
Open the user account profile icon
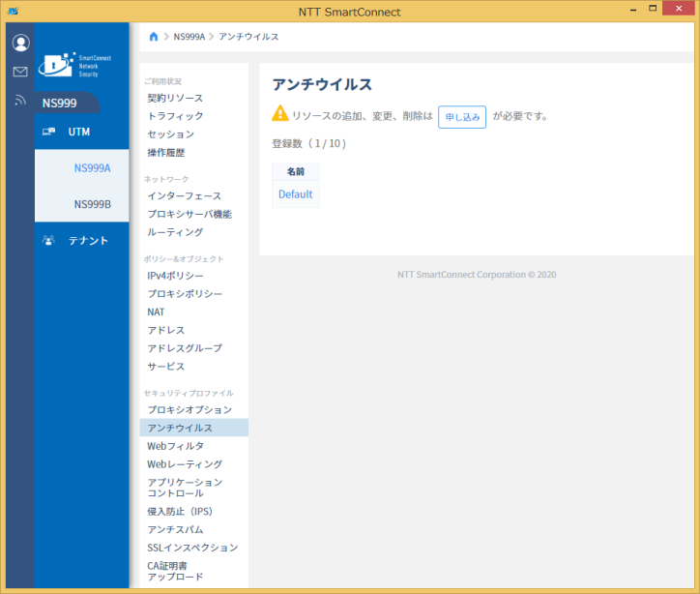(x=20, y=43)
